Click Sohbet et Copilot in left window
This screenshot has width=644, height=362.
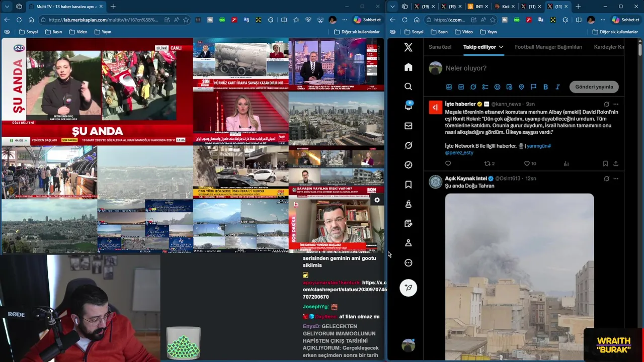[367, 20]
